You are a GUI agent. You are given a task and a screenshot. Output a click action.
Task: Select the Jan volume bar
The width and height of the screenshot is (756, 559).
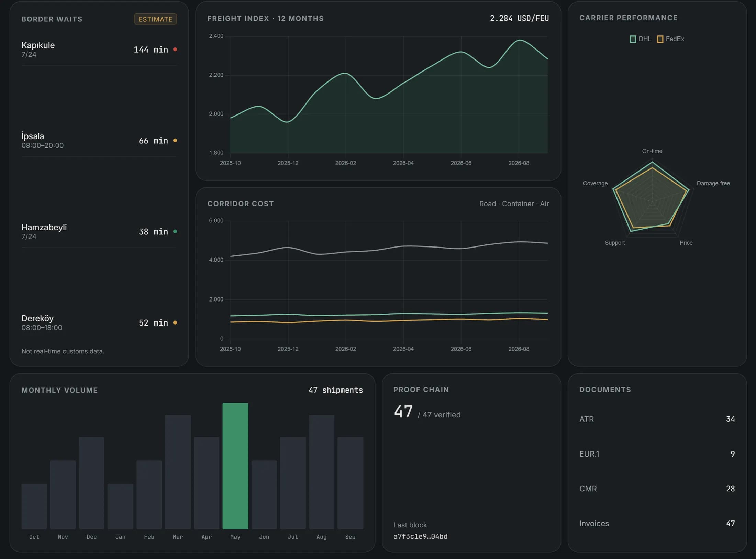click(x=120, y=506)
